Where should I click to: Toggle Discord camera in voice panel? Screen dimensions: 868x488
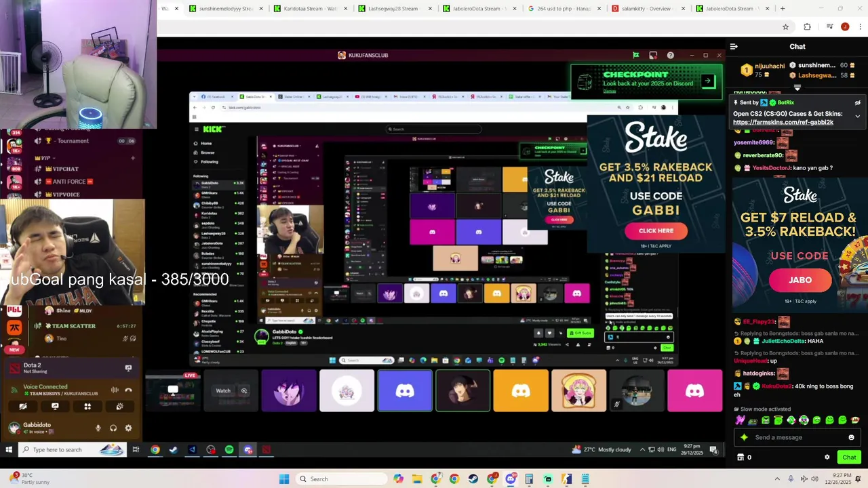22,407
